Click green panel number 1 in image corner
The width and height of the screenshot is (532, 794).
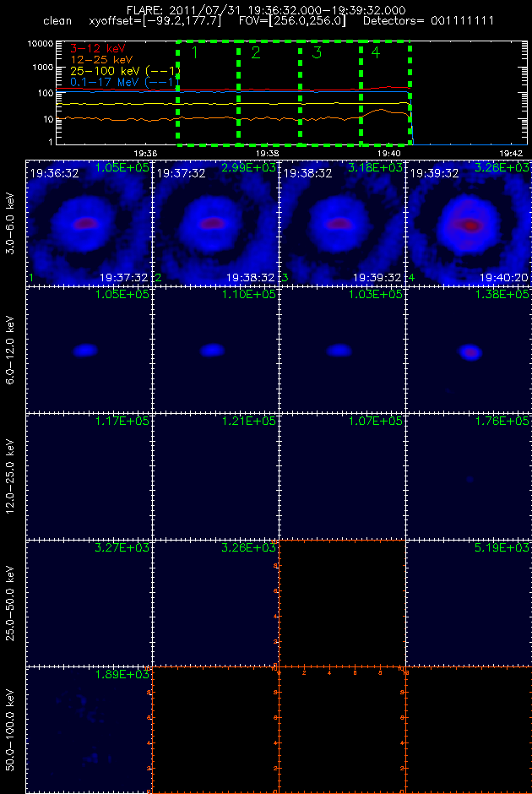coord(31,278)
